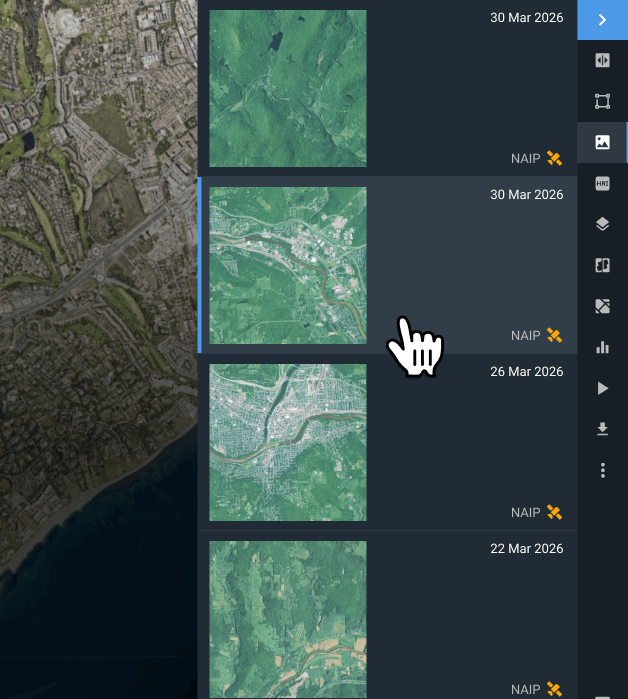Open the side-by-side compare tool

[602, 265]
